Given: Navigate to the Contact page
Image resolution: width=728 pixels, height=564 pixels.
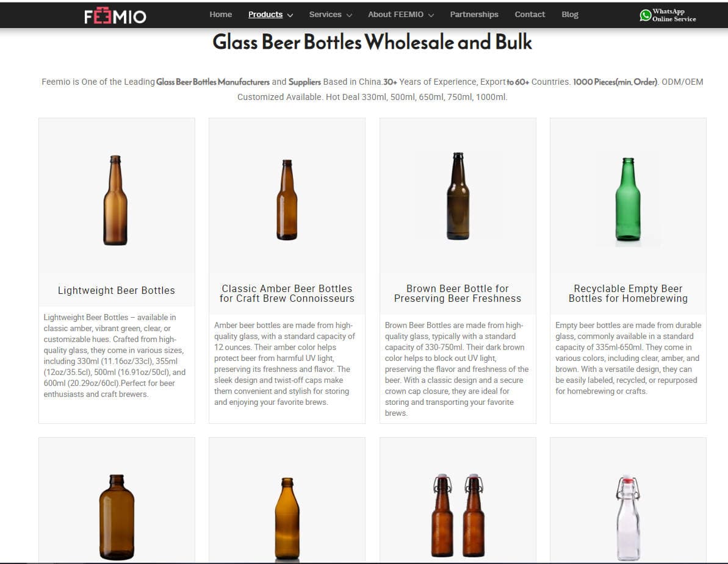Looking at the screenshot, I should 530,15.
